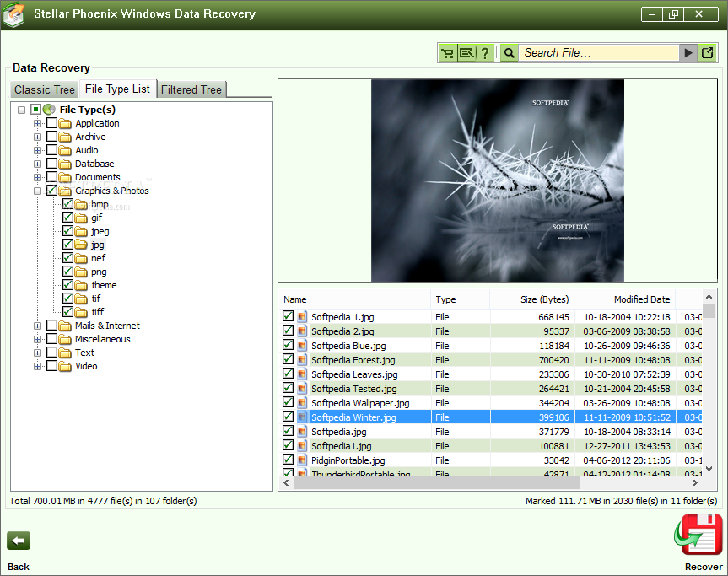Click the file list scroll down arrow
This screenshot has height=576, width=728.
[709, 468]
